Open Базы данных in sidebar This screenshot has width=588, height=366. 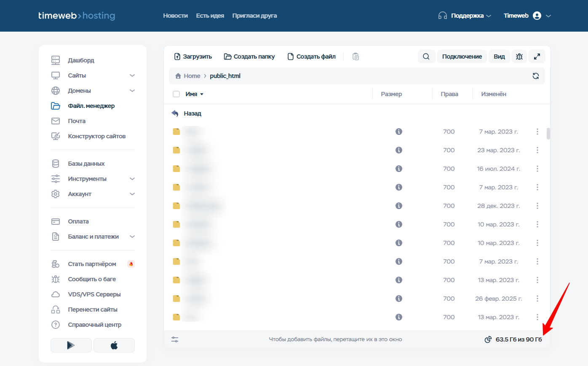click(x=86, y=164)
